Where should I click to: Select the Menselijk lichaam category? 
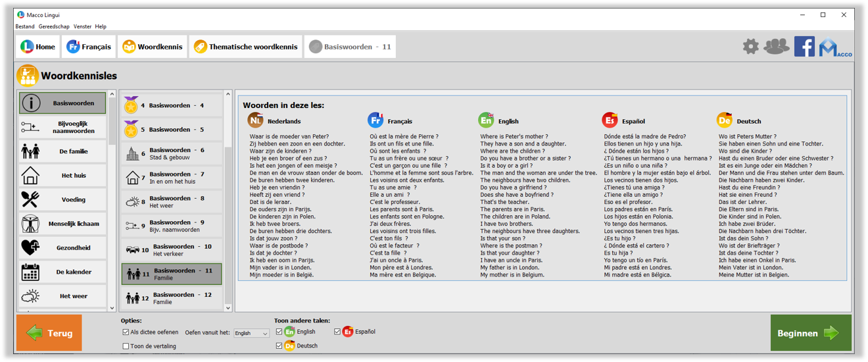[62, 224]
